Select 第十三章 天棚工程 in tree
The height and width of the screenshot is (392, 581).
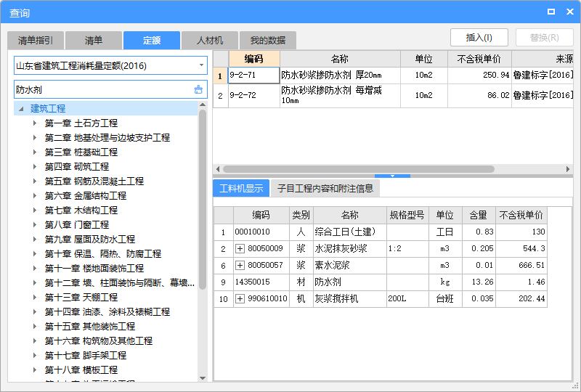pos(81,297)
